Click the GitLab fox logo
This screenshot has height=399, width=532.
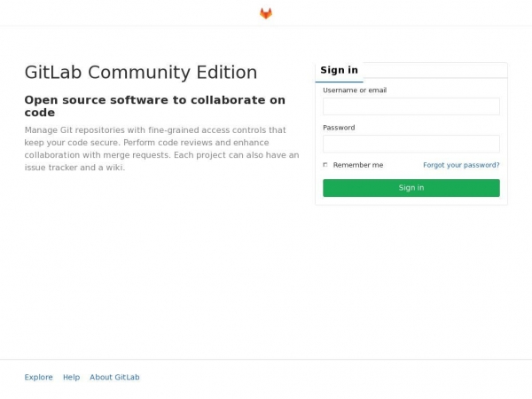point(266,13)
